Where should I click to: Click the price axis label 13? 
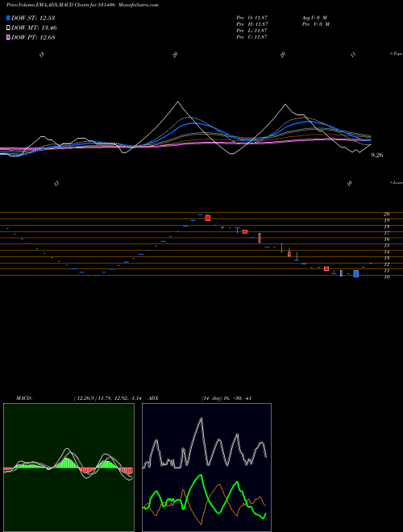pos(386,258)
